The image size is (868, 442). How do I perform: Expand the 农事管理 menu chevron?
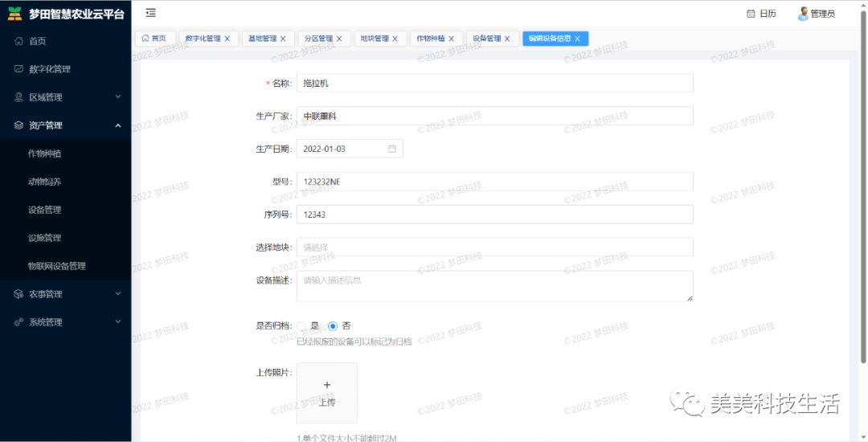pos(118,294)
